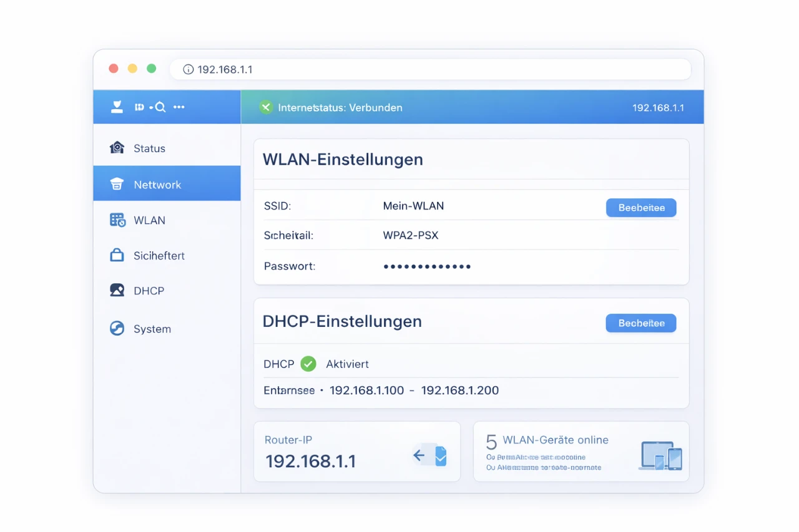Switch to the System section
799x532 pixels.
(x=152, y=329)
